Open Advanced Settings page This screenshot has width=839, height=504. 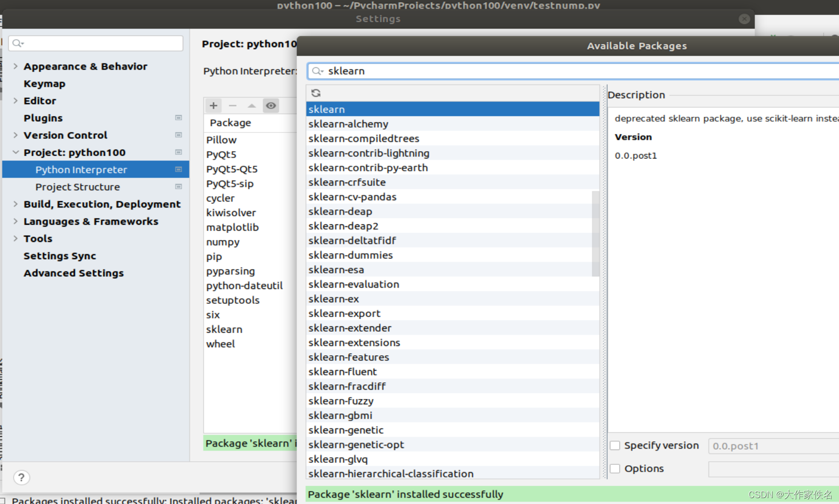click(x=74, y=273)
